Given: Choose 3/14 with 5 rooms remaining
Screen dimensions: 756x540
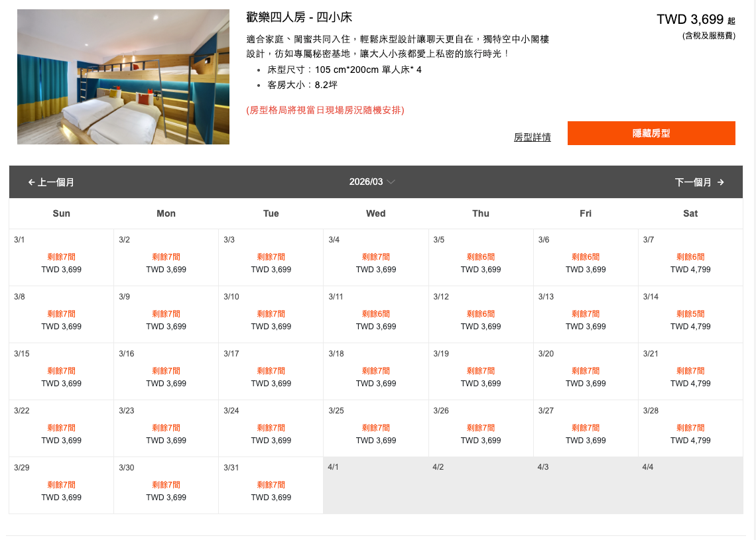Looking at the screenshot, I should (x=690, y=315).
